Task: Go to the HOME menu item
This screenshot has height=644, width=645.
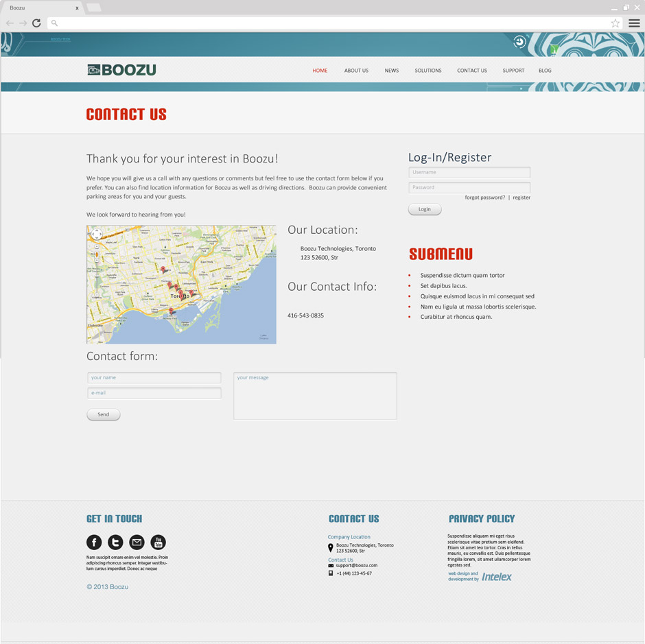Action: click(320, 71)
